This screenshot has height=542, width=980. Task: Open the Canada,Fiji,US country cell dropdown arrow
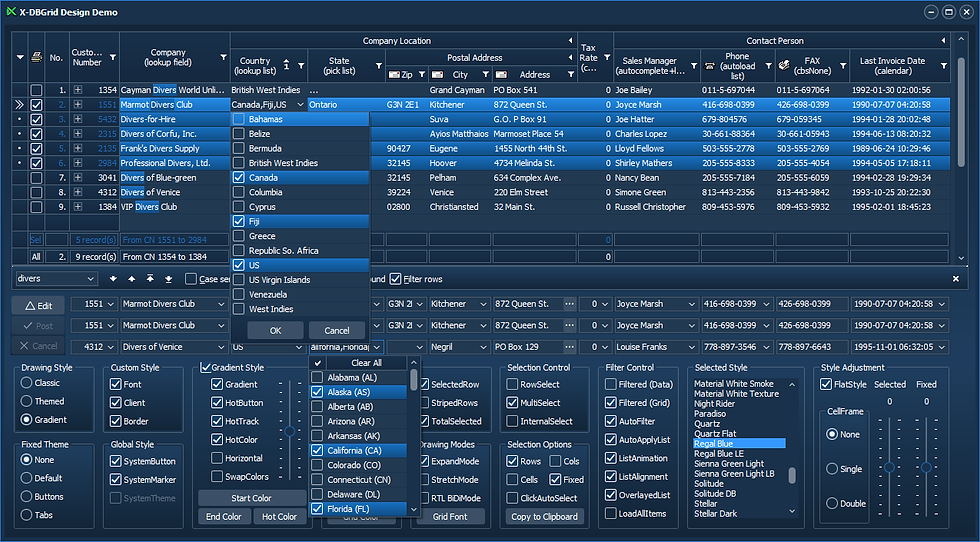(300, 105)
